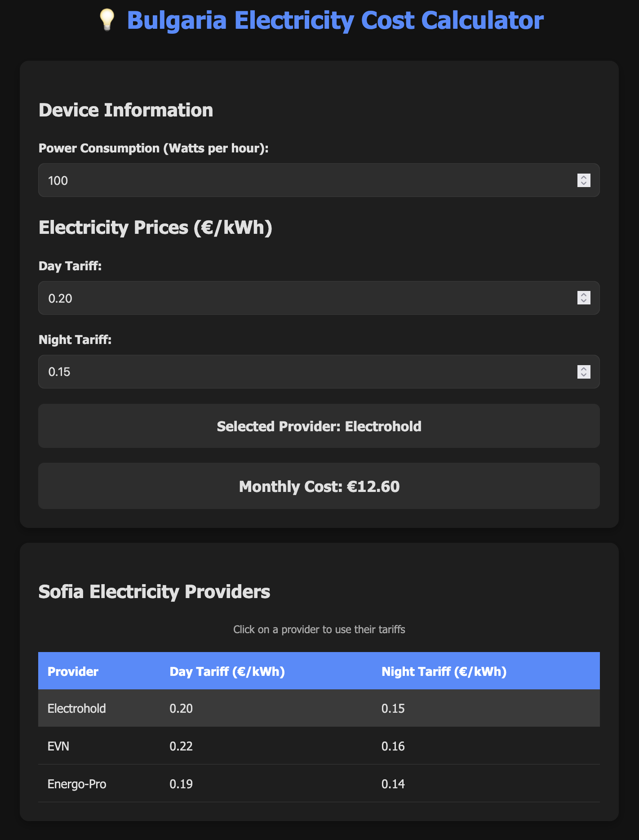
Task: Click into the Night Tariff input
Action: tap(306, 372)
